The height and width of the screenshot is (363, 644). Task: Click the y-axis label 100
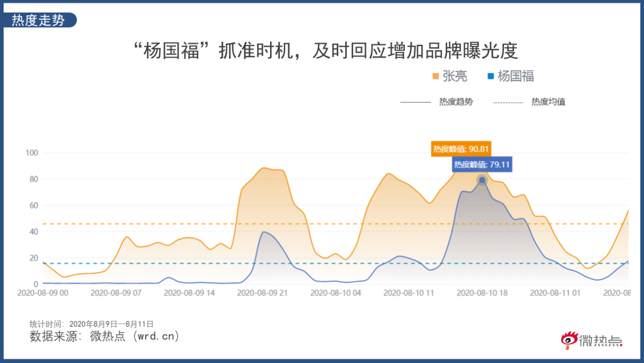click(32, 153)
